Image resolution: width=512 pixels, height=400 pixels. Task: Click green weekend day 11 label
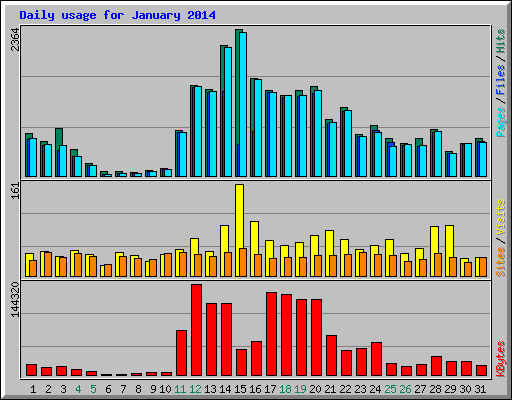(180, 389)
